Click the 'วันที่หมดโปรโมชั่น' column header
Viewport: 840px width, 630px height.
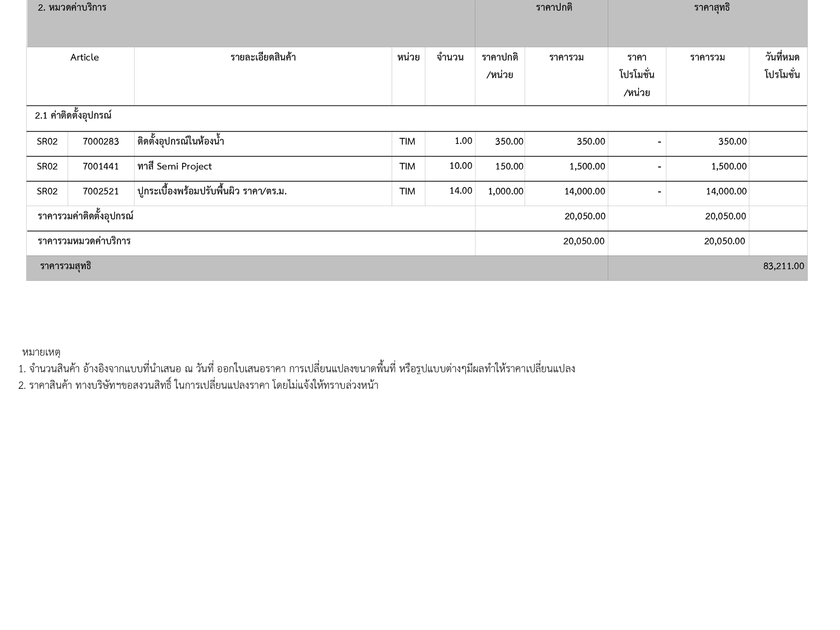pos(782,66)
